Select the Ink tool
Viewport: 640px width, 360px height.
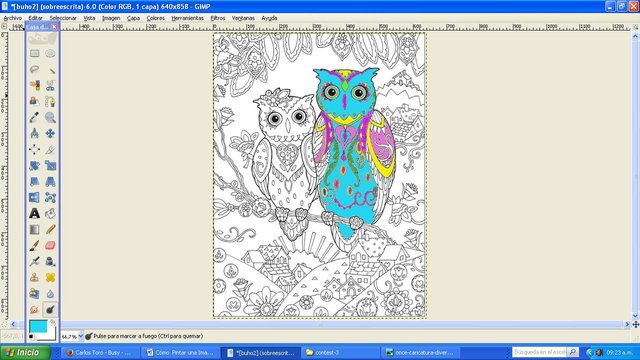click(x=50, y=261)
